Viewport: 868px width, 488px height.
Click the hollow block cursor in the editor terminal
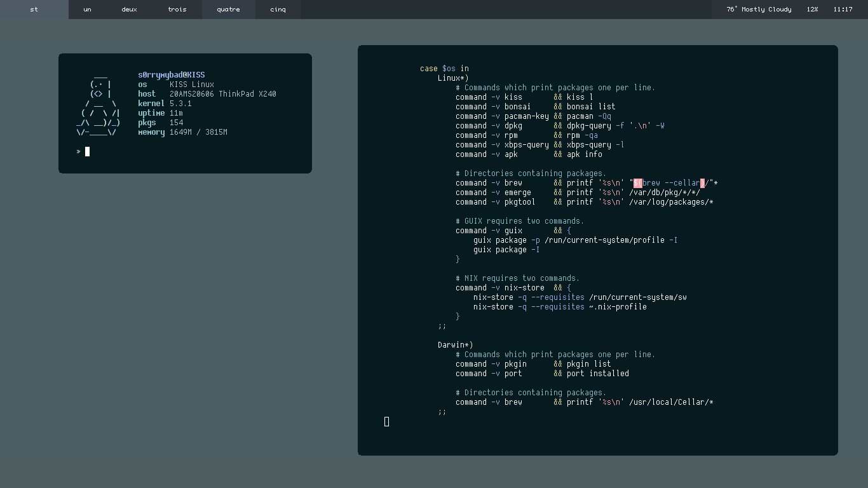(x=387, y=421)
